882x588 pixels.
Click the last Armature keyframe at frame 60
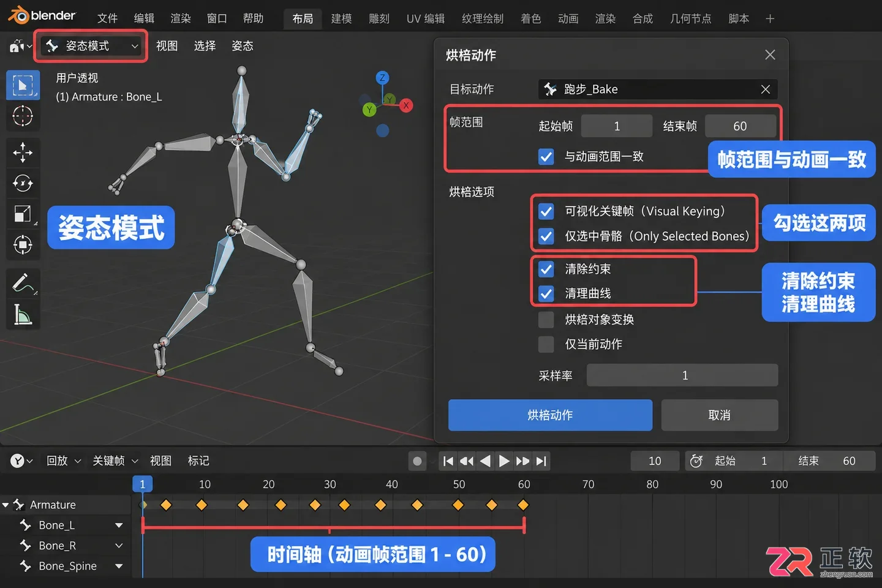pyautogui.click(x=522, y=505)
